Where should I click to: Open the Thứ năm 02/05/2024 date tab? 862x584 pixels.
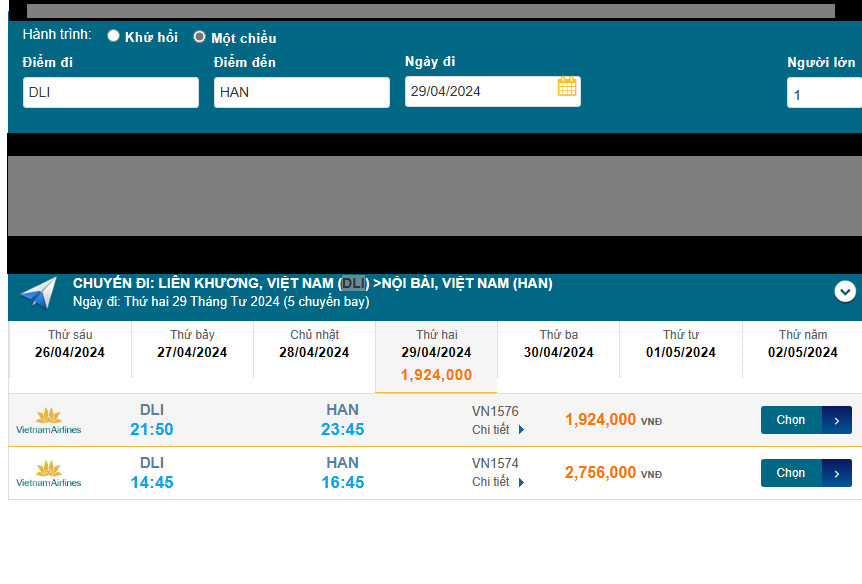pos(802,344)
